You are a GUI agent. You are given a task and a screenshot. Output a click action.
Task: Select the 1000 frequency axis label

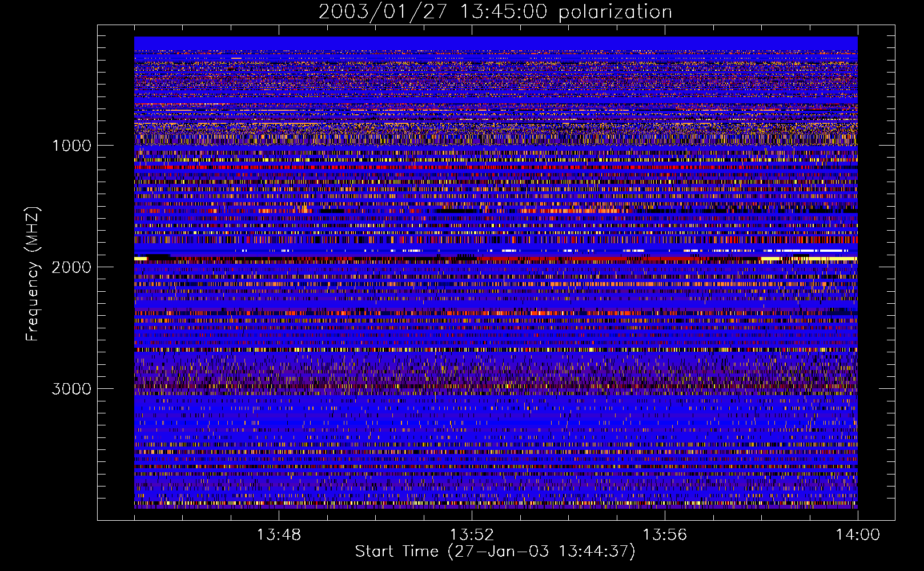71,146
